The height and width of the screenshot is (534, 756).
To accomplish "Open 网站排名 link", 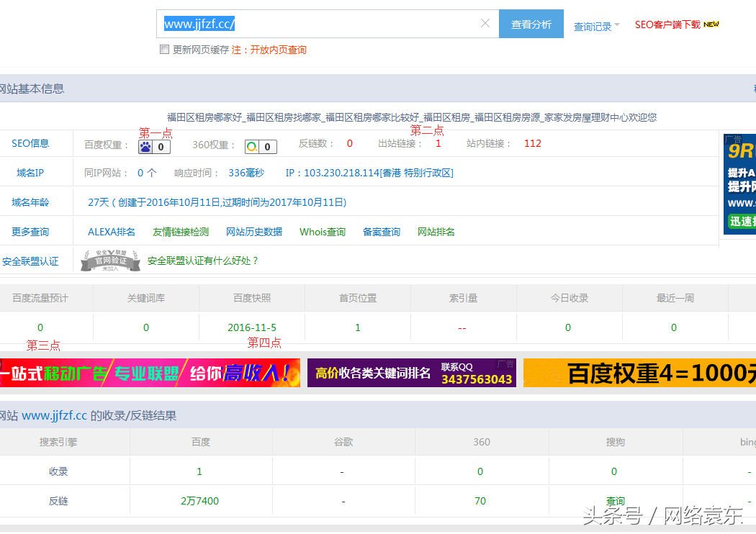I will [x=436, y=232].
